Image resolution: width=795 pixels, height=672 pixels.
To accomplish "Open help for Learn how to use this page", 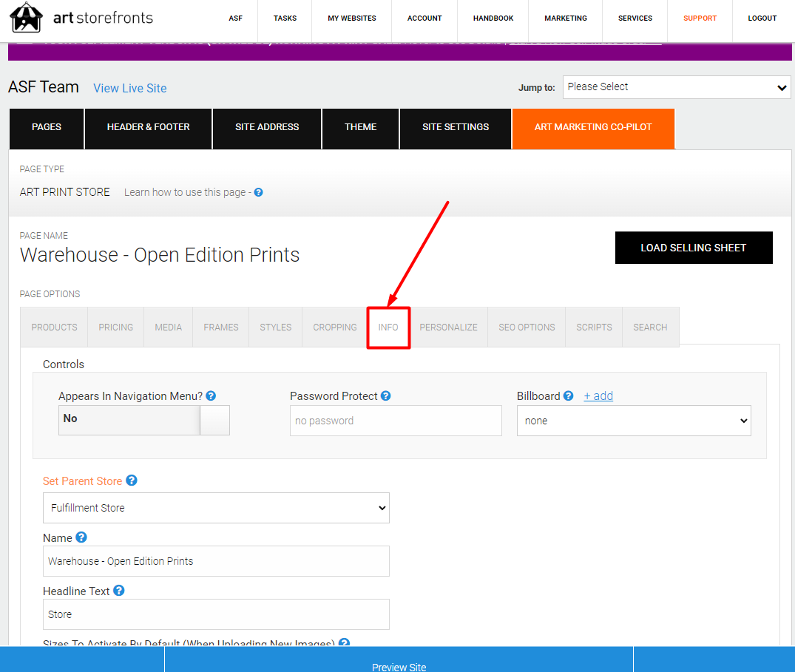I will [x=259, y=192].
